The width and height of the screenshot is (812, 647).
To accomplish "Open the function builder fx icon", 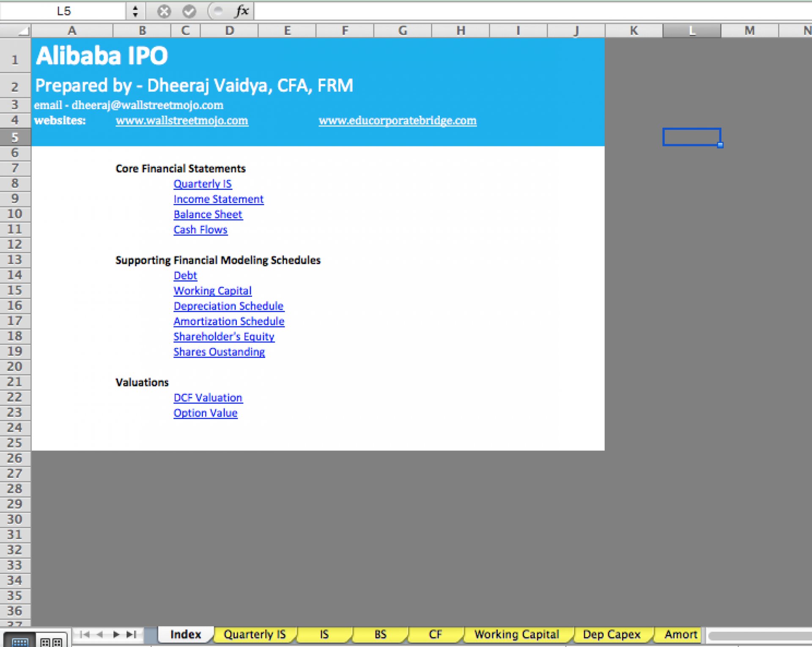I will pyautogui.click(x=241, y=11).
